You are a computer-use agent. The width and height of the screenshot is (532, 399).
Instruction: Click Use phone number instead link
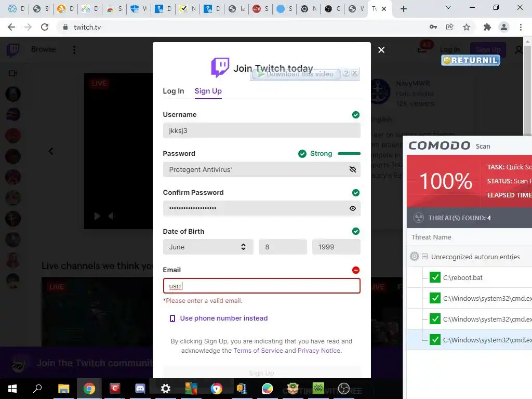pyautogui.click(x=223, y=318)
